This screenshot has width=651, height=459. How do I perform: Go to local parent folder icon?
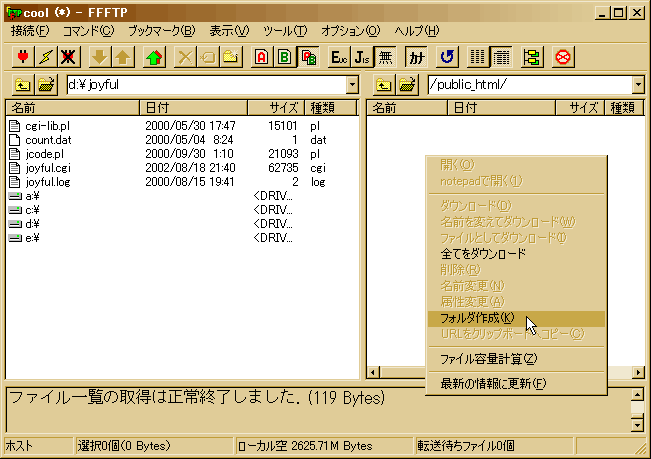tap(20, 86)
